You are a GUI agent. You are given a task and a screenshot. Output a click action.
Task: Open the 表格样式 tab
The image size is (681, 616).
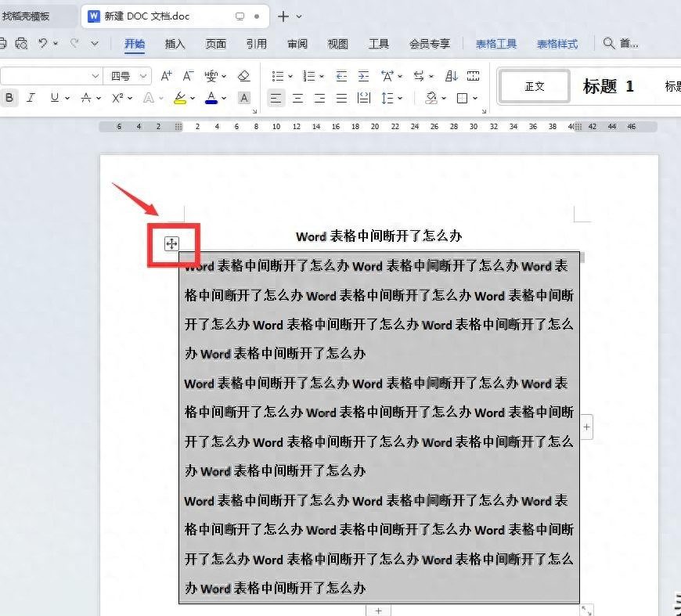click(557, 44)
